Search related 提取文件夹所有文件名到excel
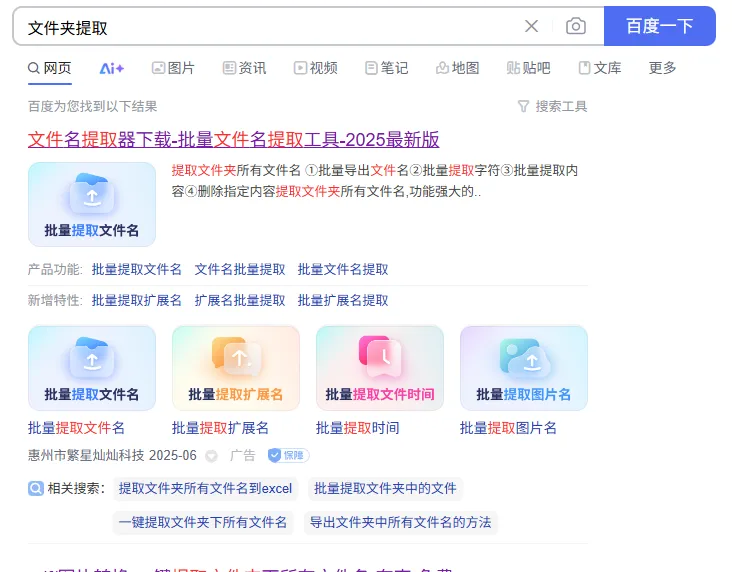The image size is (732, 572). click(205, 488)
